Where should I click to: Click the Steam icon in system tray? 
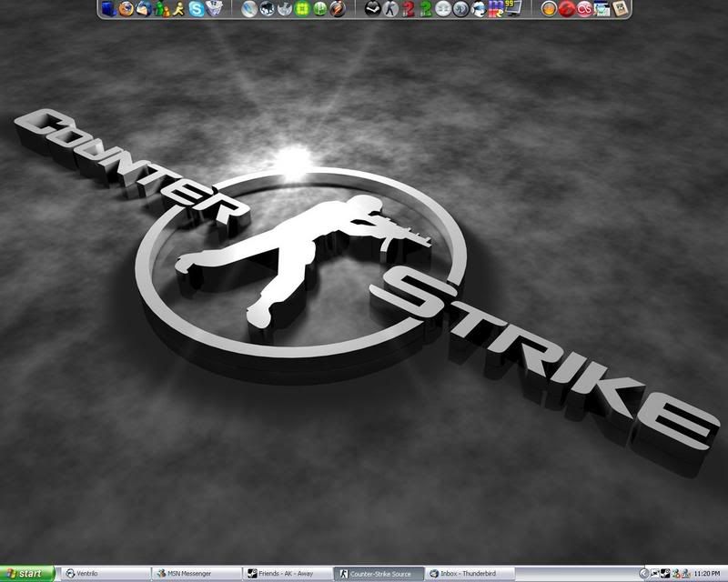pyautogui.click(x=665, y=574)
